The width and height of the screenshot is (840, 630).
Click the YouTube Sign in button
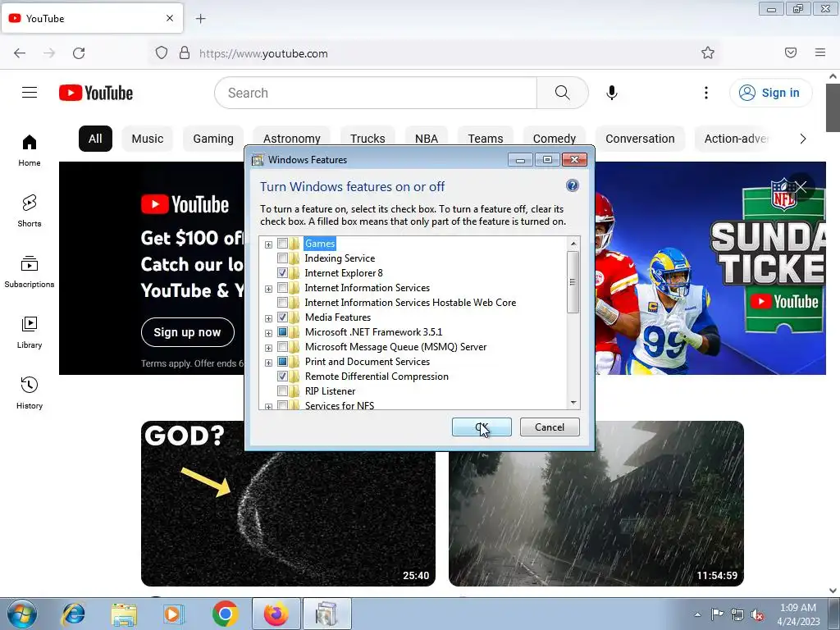[x=770, y=93]
